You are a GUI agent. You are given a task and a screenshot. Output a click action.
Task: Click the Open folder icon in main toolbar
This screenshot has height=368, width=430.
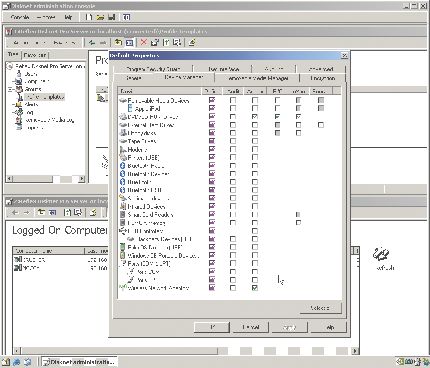100,17
